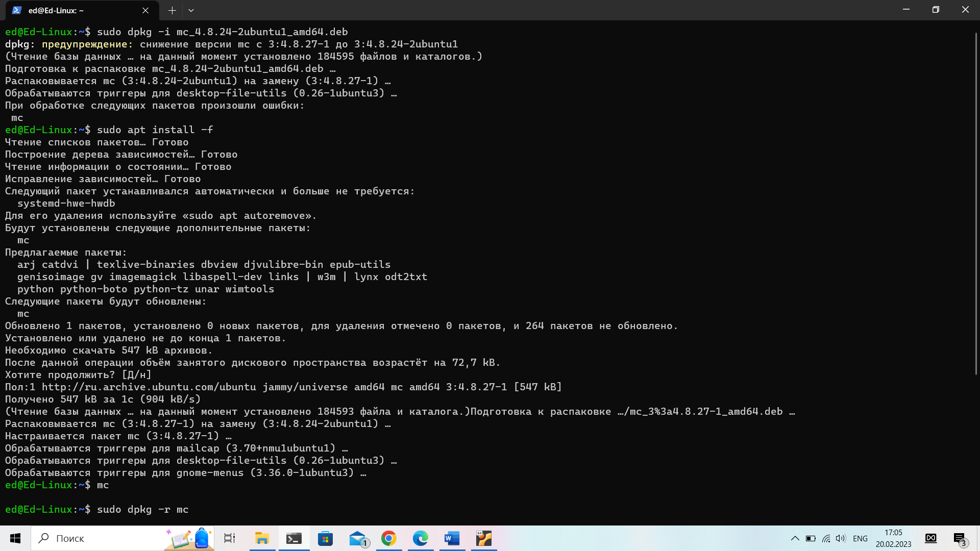Switch the ENG input language

tap(860, 538)
